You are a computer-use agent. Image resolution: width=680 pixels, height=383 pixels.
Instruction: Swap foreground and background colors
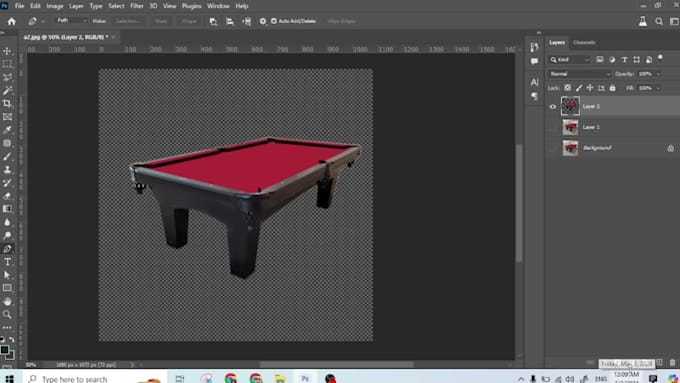click(x=12, y=340)
